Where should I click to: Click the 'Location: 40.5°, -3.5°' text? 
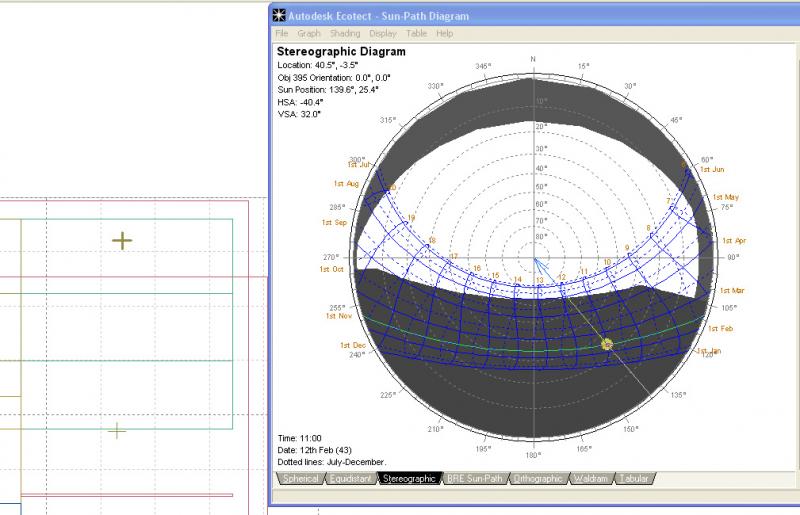pyautogui.click(x=317, y=65)
